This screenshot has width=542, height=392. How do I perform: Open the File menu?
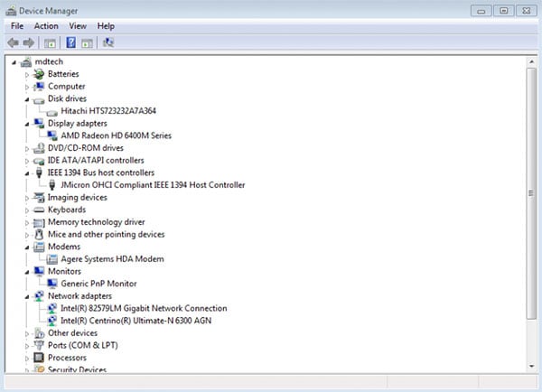17,26
